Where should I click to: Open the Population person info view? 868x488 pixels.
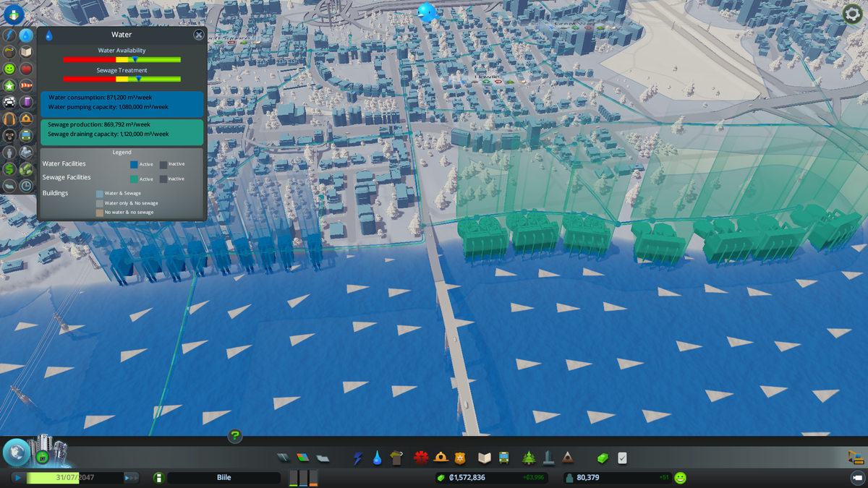(x=9, y=153)
